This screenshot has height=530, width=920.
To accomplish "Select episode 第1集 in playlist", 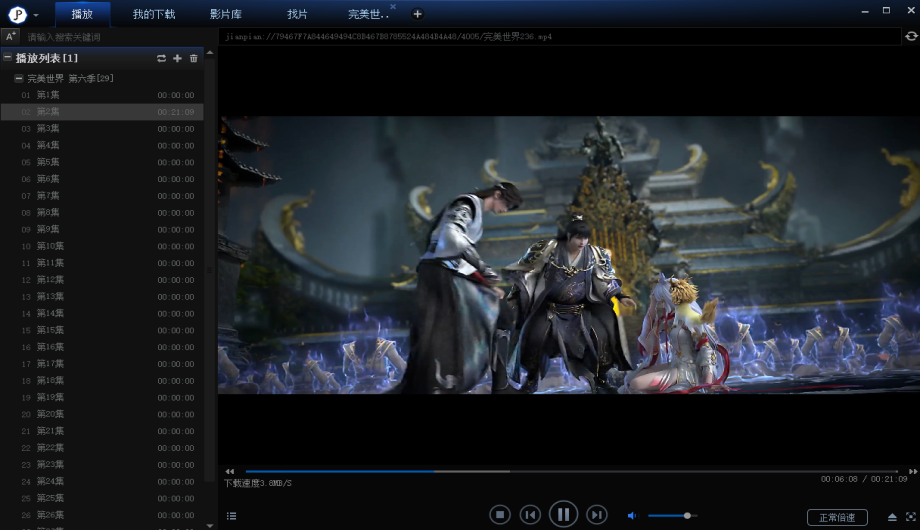I will click(x=102, y=95).
